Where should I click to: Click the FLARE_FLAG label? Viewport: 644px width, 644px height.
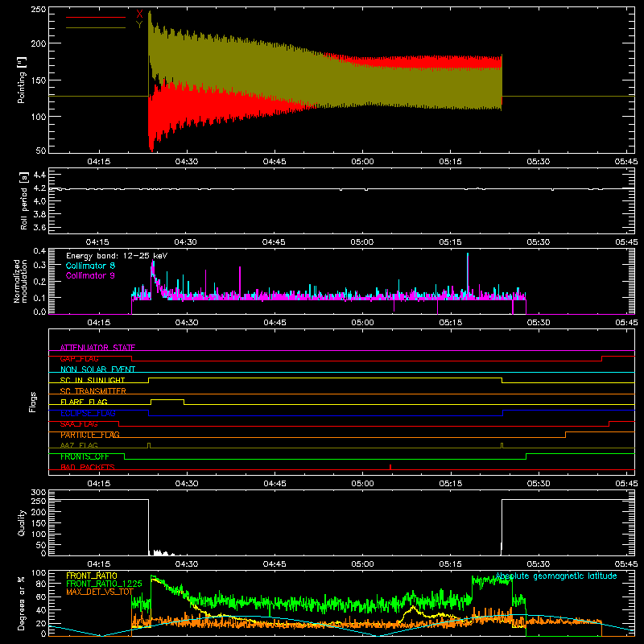[x=84, y=402]
